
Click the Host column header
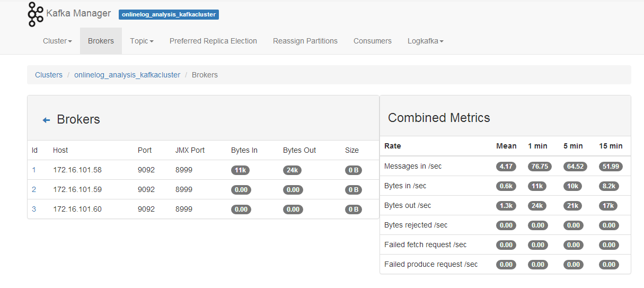point(60,150)
